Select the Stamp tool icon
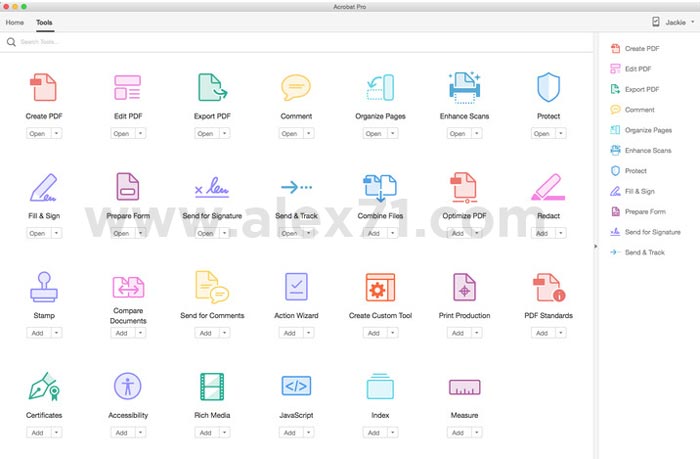This screenshot has width=700, height=459. coord(44,287)
